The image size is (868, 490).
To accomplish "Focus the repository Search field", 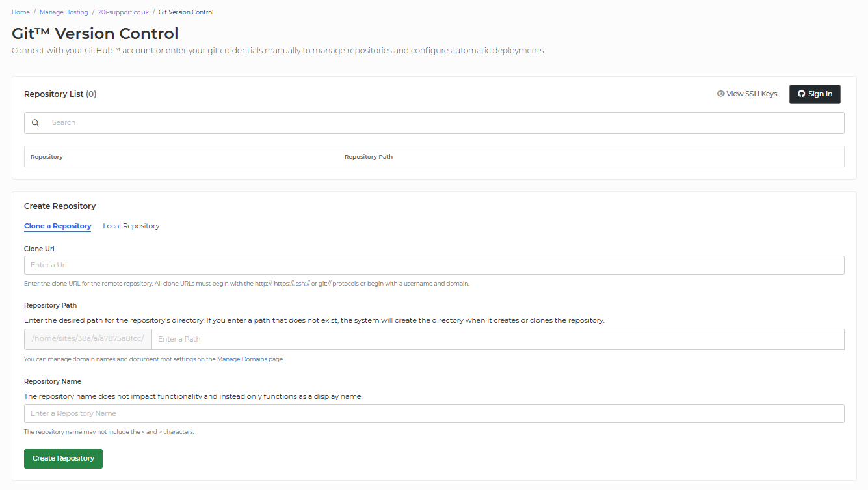I will [x=434, y=123].
